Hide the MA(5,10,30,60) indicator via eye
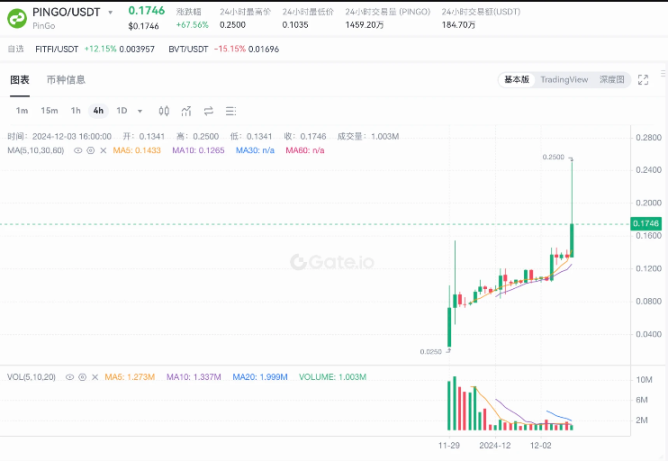This screenshot has height=461, width=668. click(x=79, y=150)
